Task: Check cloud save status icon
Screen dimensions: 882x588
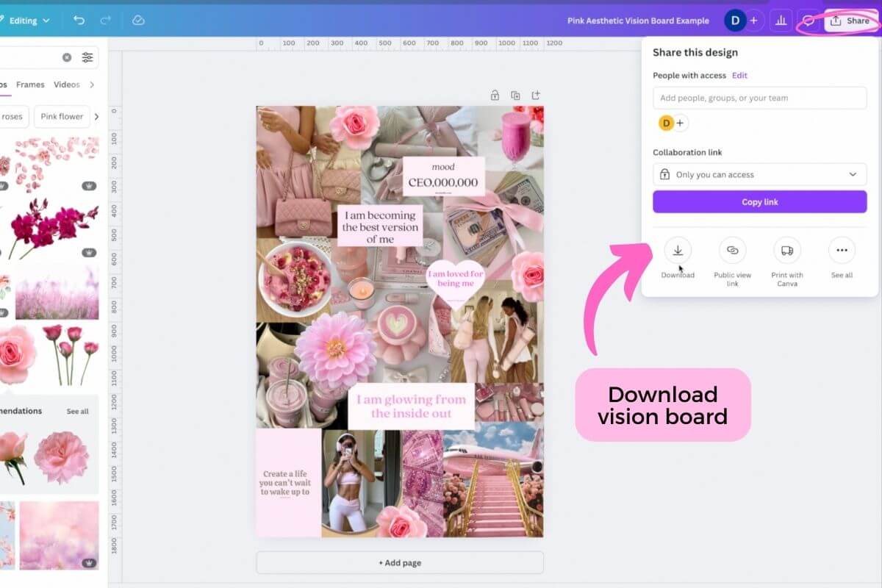Action: pyautogui.click(x=138, y=21)
